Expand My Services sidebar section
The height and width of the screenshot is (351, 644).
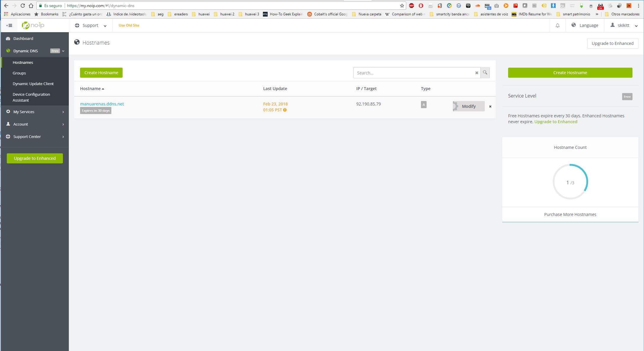[35, 112]
